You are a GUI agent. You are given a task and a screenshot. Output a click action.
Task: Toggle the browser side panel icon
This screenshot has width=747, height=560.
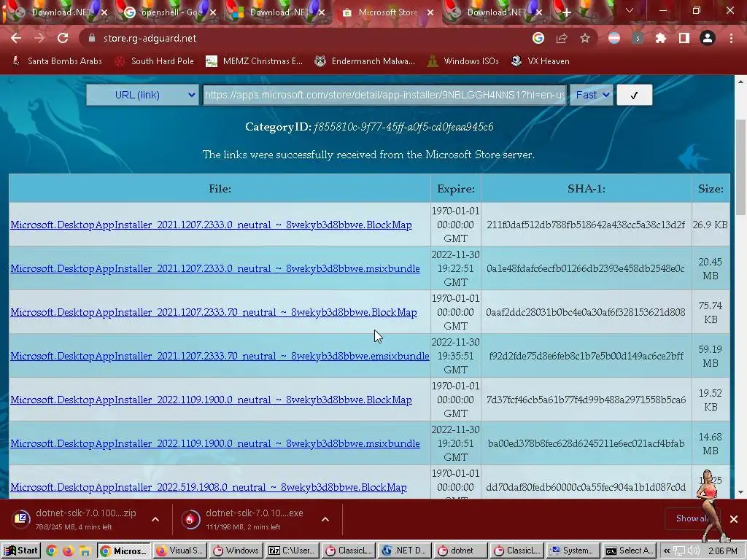684,38
